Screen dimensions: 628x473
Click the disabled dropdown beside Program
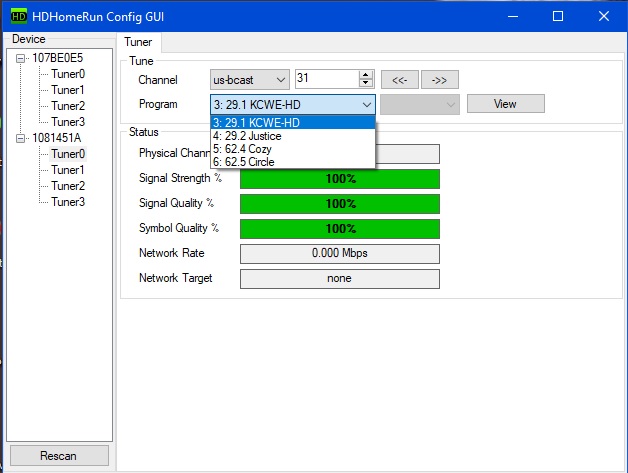(420, 105)
